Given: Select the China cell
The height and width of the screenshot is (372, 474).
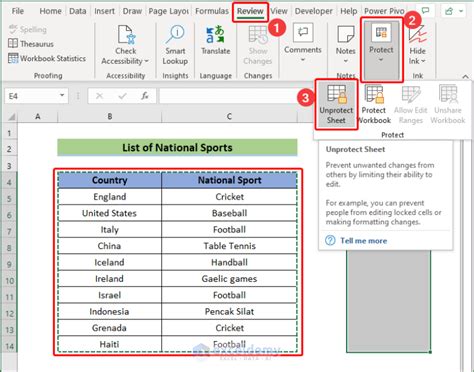Looking at the screenshot, I should [110, 246].
